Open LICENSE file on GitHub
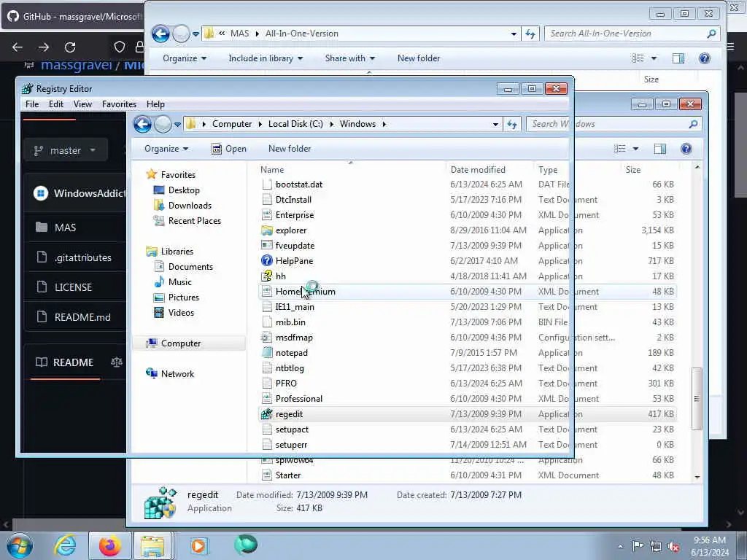 (73, 287)
